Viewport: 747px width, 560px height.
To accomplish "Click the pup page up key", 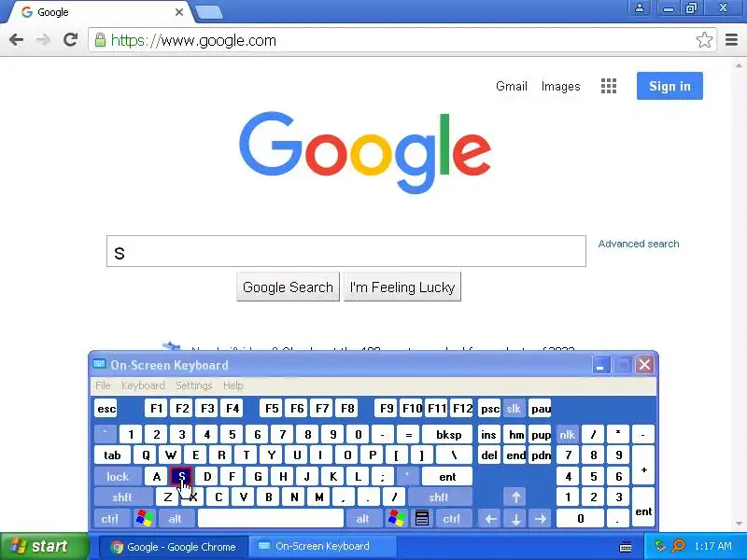I will 541,434.
